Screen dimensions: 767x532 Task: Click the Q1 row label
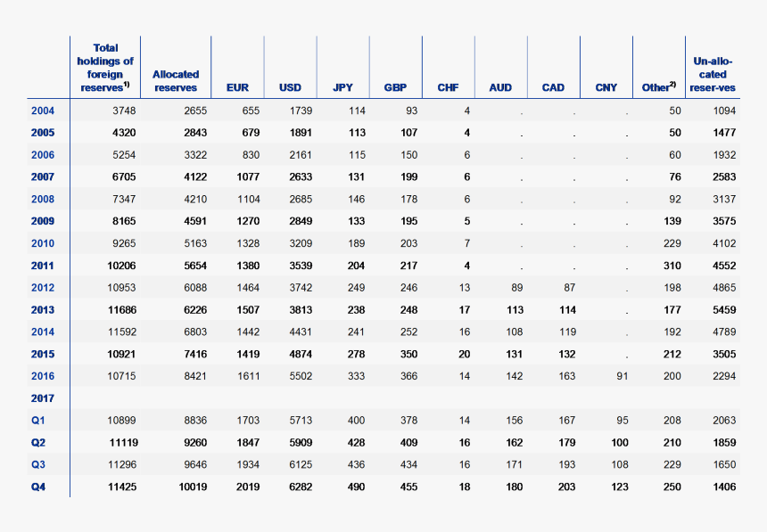[x=38, y=421]
